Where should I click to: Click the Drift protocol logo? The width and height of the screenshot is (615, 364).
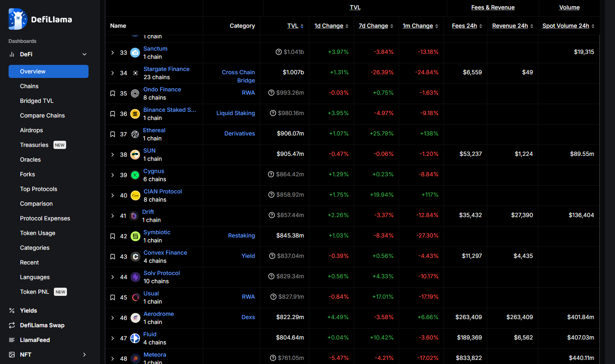pos(134,216)
